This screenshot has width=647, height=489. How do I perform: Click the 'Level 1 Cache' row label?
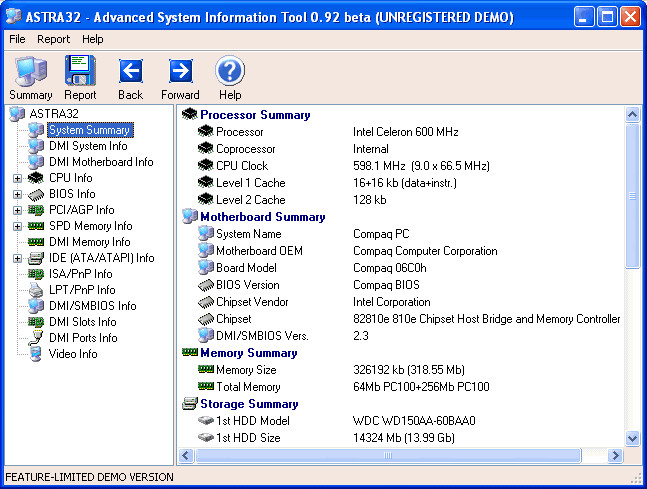pos(251,183)
